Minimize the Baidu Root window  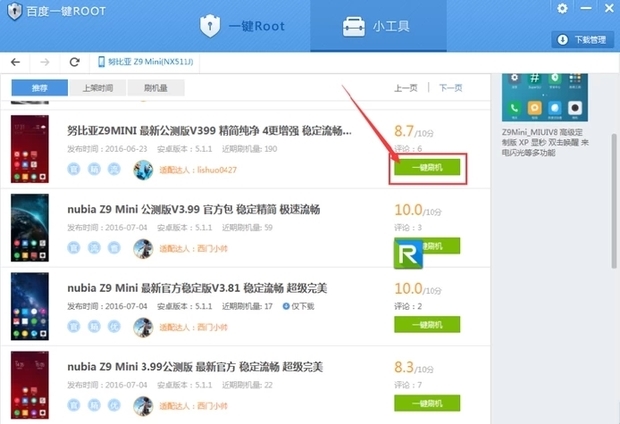pos(586,8)
